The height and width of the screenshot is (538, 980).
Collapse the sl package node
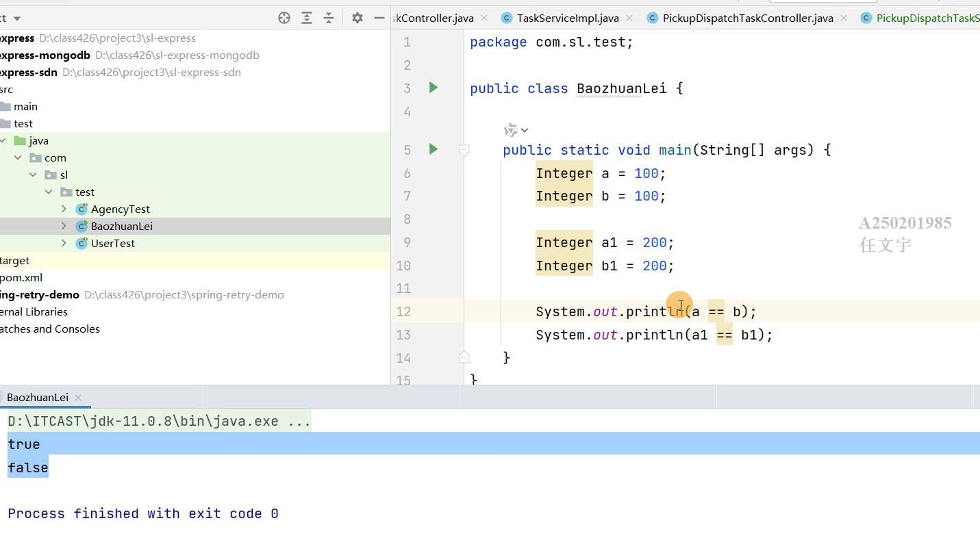click(33, 175)
